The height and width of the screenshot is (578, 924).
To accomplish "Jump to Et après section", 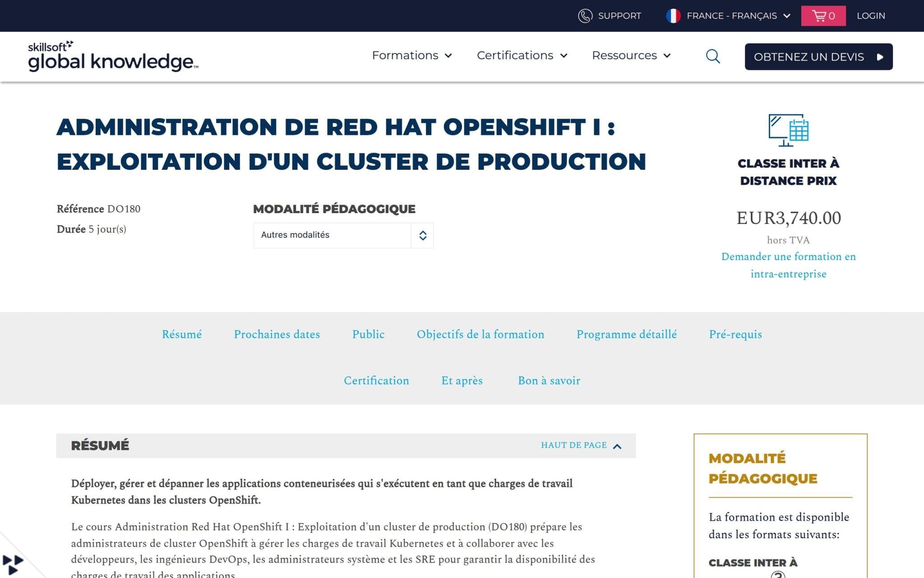I will point(462,381).
